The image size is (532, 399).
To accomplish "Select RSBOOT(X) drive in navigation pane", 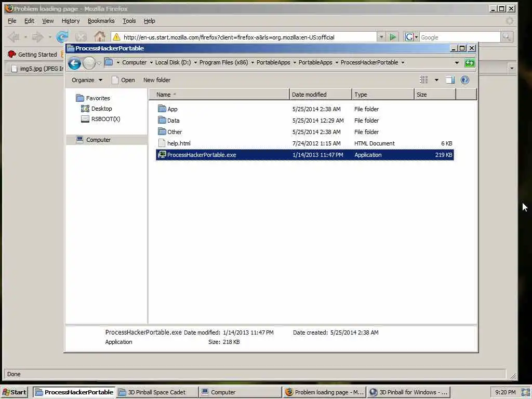I will coord(101,119).
